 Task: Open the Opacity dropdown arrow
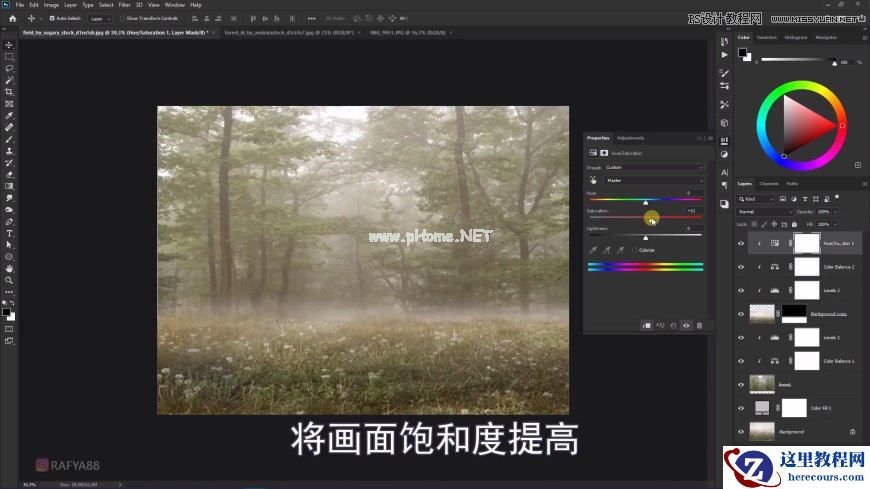point(835,211)
